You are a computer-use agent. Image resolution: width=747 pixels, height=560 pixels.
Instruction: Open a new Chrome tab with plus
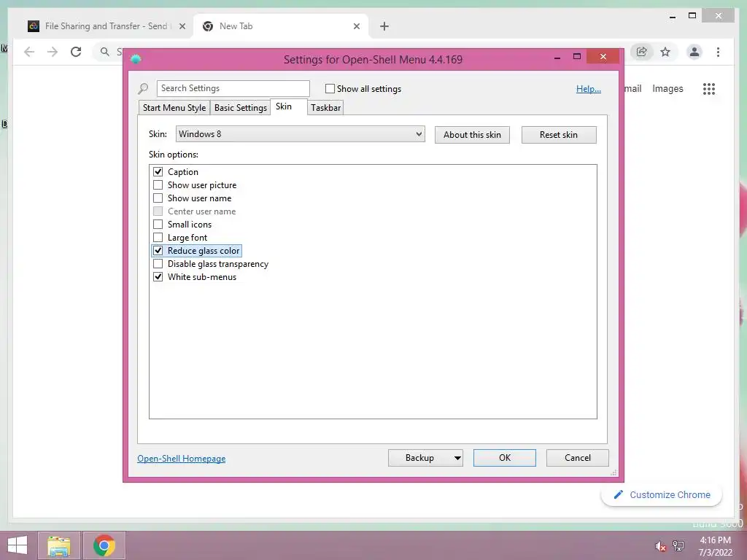384,27
